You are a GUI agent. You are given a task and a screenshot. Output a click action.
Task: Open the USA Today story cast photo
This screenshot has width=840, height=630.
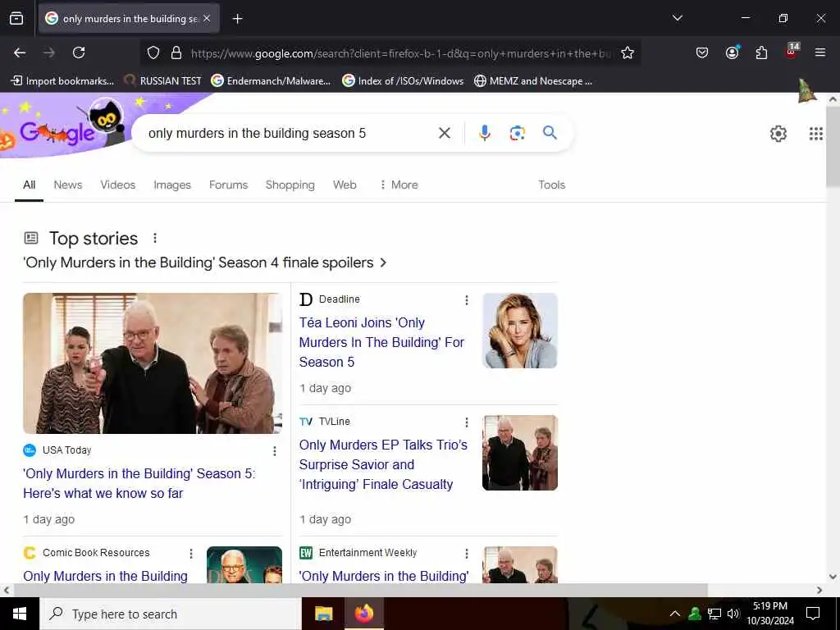[153, 363]
